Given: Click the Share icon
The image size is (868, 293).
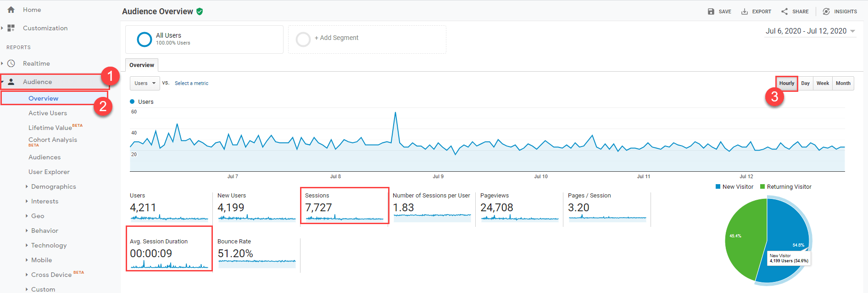Looking at the screenshot, I should pos(785,11).
